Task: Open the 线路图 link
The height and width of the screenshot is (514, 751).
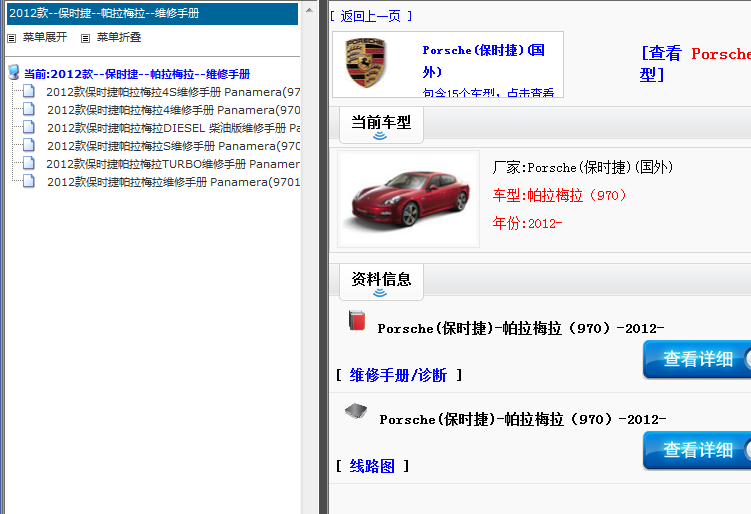Action: pos(372,466)
